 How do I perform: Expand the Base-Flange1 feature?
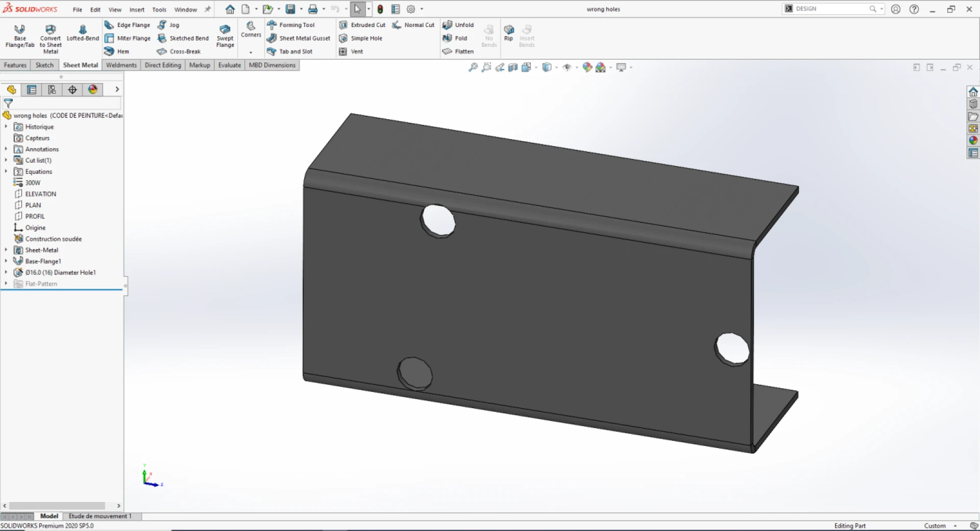point(6,261)
